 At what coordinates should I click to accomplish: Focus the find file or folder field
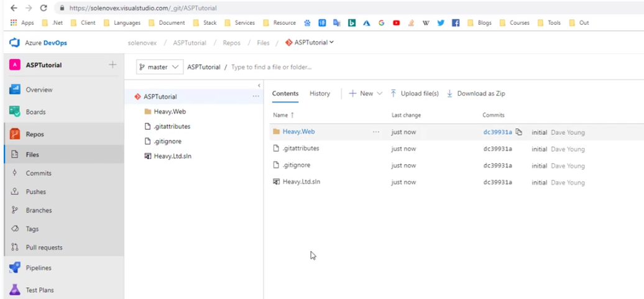271,67
